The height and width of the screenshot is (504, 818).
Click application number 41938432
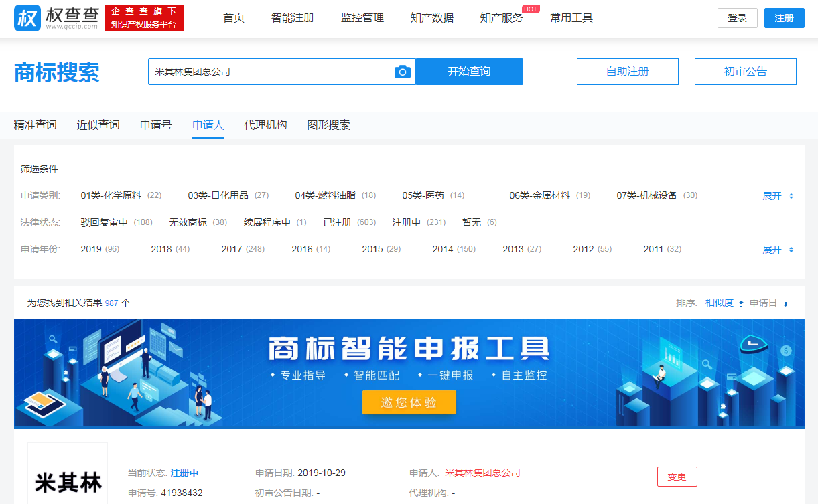182,493
